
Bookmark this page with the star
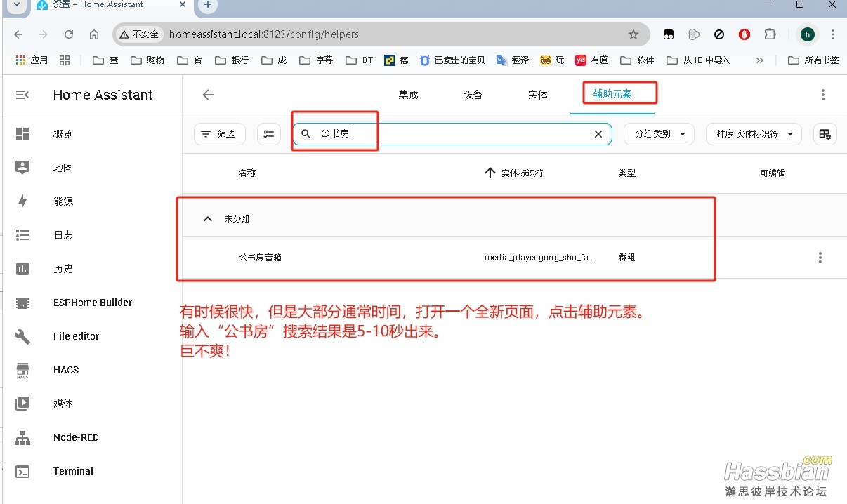633,34
